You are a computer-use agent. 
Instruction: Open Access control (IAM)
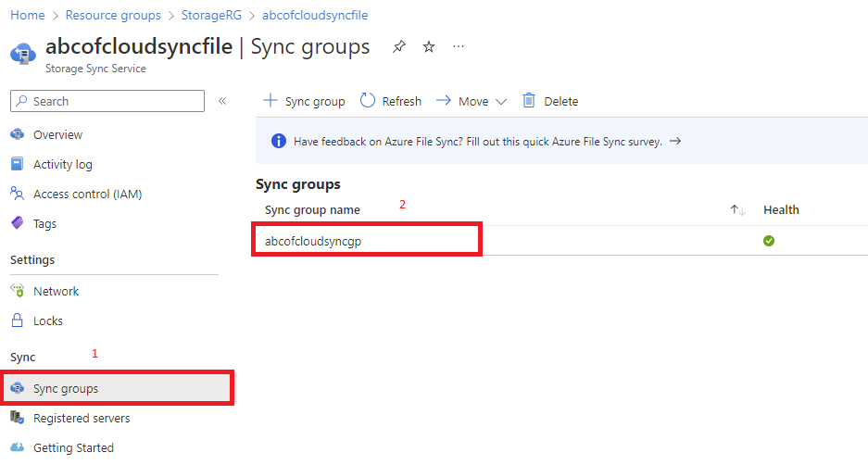(x=87, y=194)
